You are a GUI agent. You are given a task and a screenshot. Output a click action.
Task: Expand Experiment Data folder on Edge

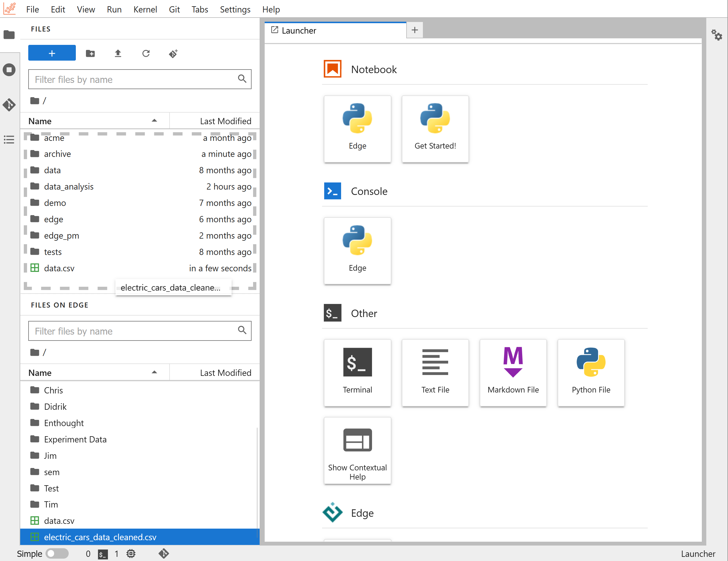75,439
